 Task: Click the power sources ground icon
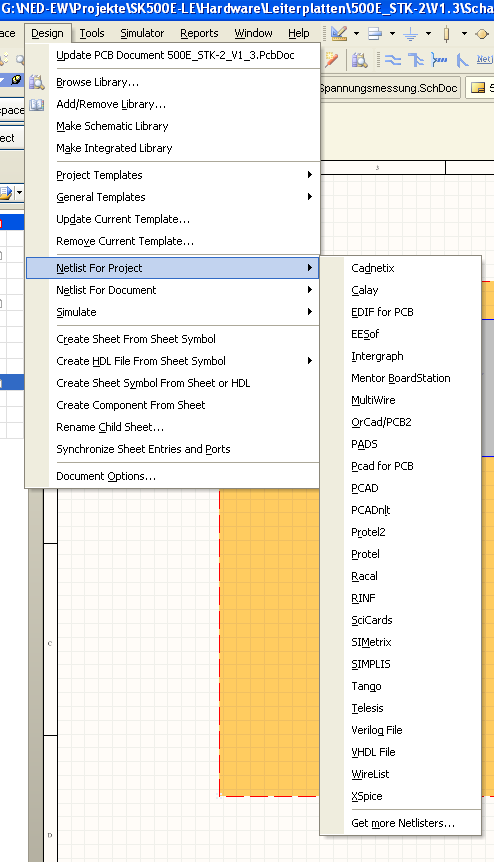(x=410, y=34)
